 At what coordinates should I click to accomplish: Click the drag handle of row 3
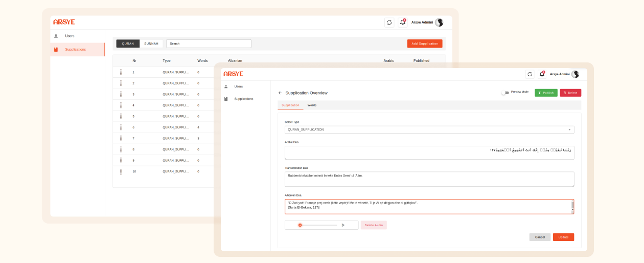click(121, 94)
